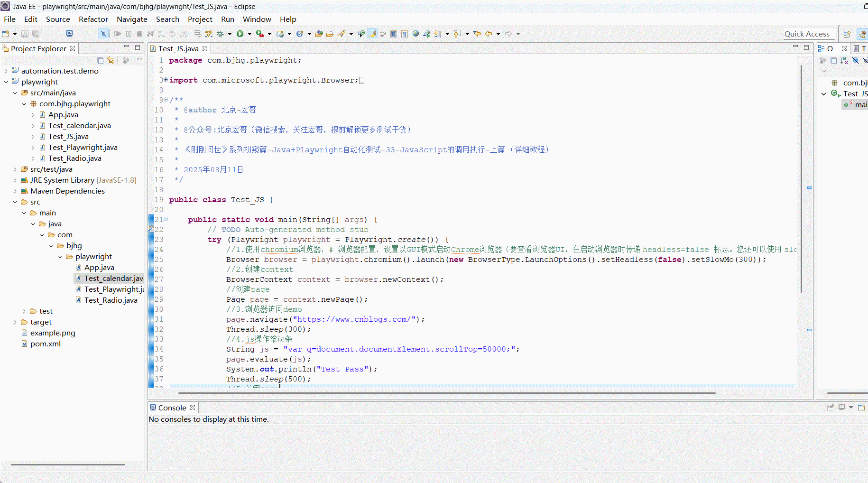Image resolution: width=868 pixels, height=483 pixels.
Task: Expand folded imports on line 3
Action: tap(166, 80)
